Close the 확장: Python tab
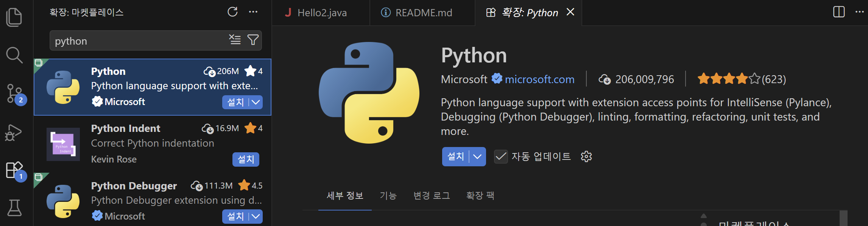The height and width of the screenshot is (226, 868). [570, 12]
